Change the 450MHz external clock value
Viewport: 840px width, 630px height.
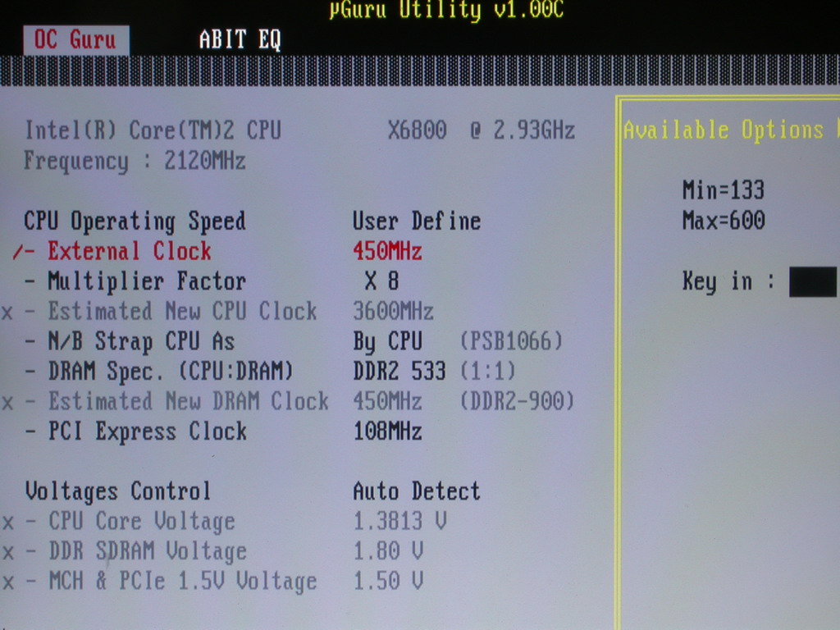(x=387, y=251)
